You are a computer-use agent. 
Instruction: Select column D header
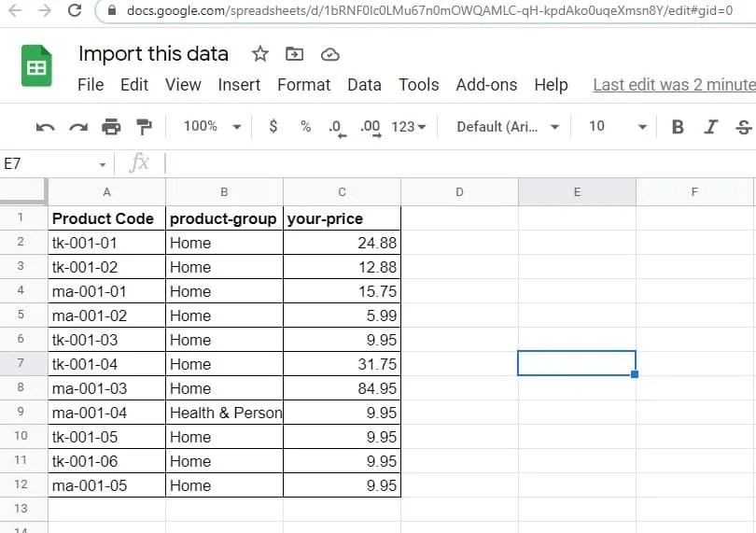tap(459, 192)
